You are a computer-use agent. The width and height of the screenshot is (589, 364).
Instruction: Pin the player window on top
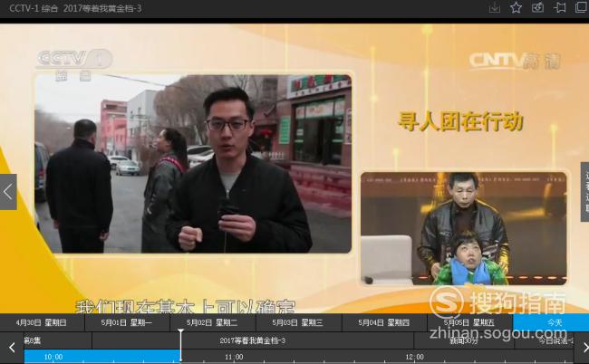click(559, 8)
